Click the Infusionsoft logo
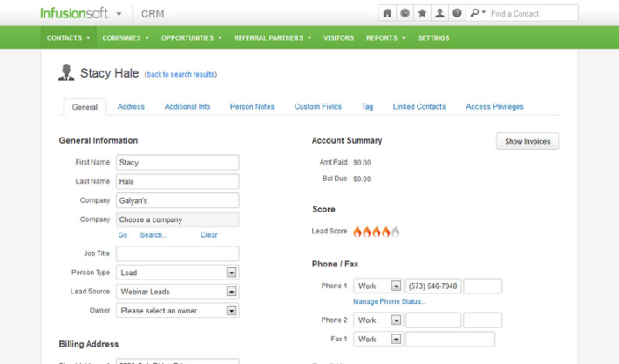Screen dimensions: 619x364 [x=75, y=13]
